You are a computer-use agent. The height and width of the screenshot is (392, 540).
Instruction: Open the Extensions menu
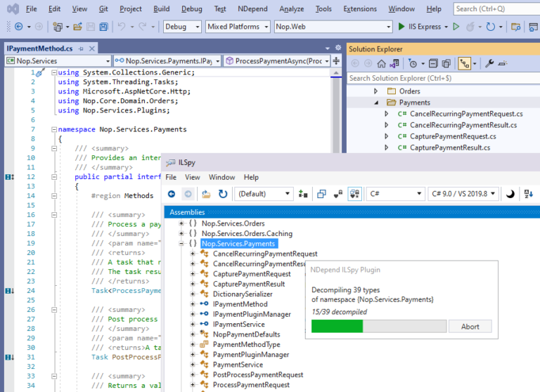click(360, 9)
